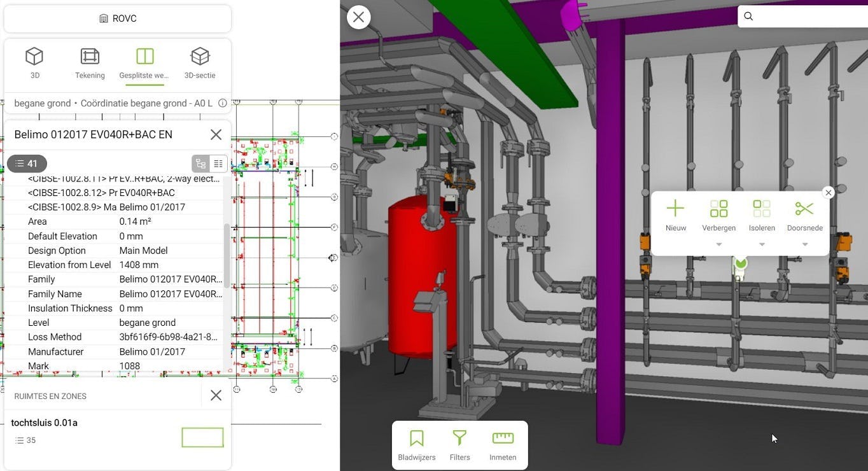The height and width of the screenshot is (471, 868).
Task: Click the Nieuw plus icon
Action: click(675, 209)
